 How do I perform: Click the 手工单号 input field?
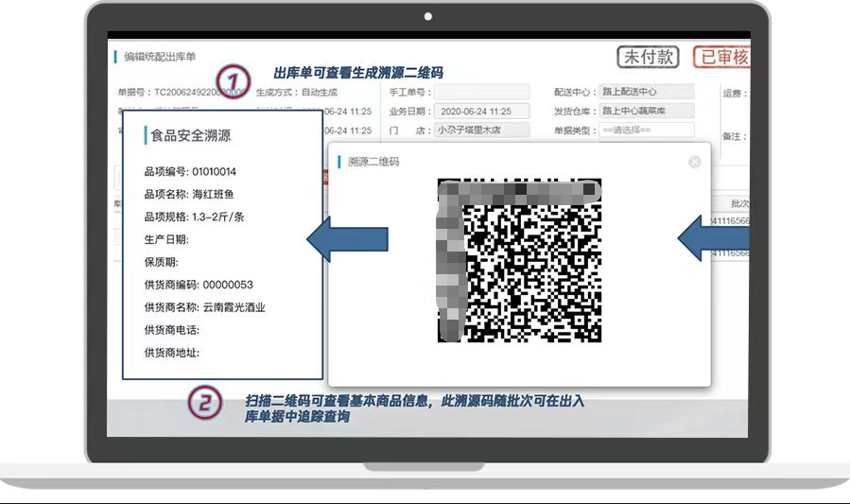(x=481, y=93)
